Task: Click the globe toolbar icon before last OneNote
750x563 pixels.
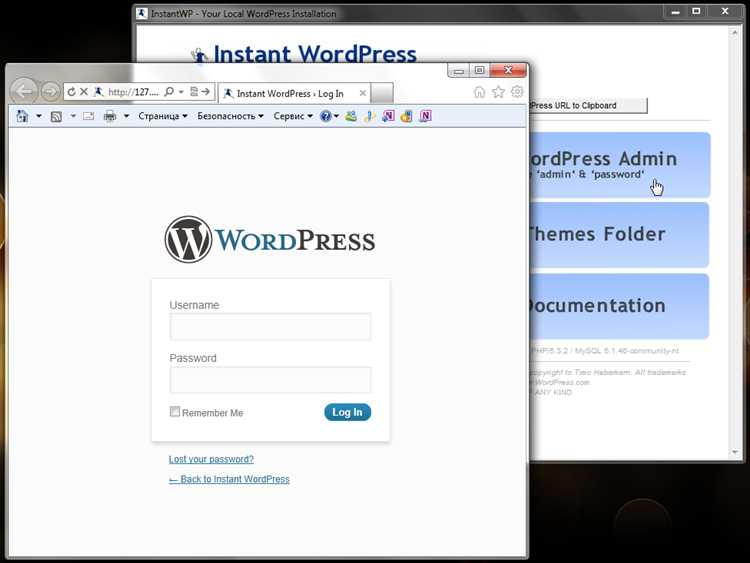Action: pos(407,116)
